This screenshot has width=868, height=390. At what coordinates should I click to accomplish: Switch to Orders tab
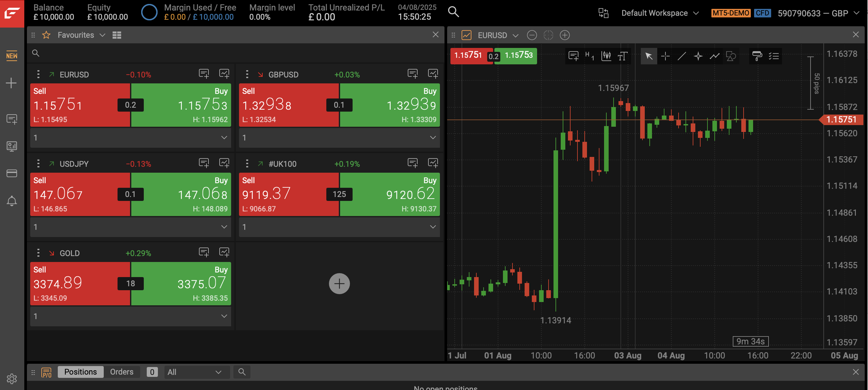pyautogui.click(x=122, y=372)
